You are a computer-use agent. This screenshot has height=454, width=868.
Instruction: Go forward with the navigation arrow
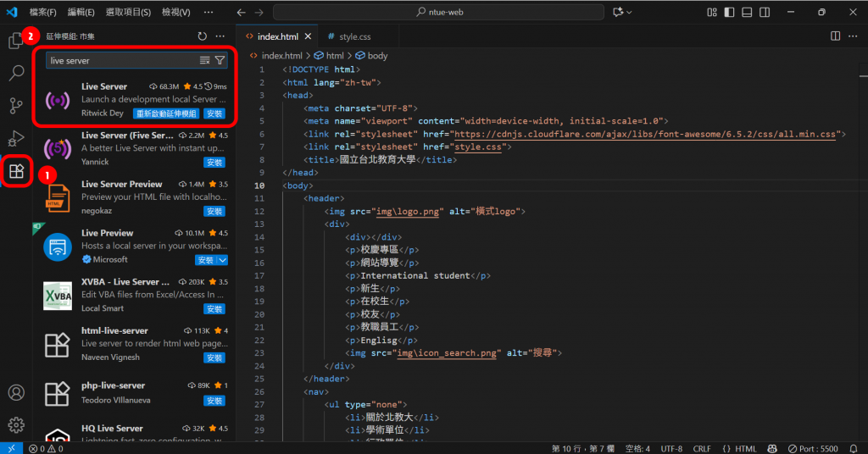click(x=259, y=12)
